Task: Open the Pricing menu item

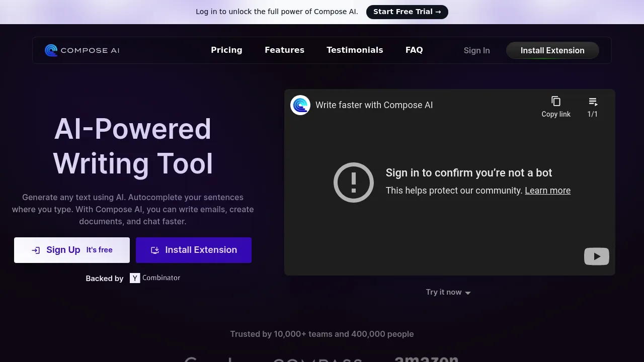Action: (x=226, y=50)
